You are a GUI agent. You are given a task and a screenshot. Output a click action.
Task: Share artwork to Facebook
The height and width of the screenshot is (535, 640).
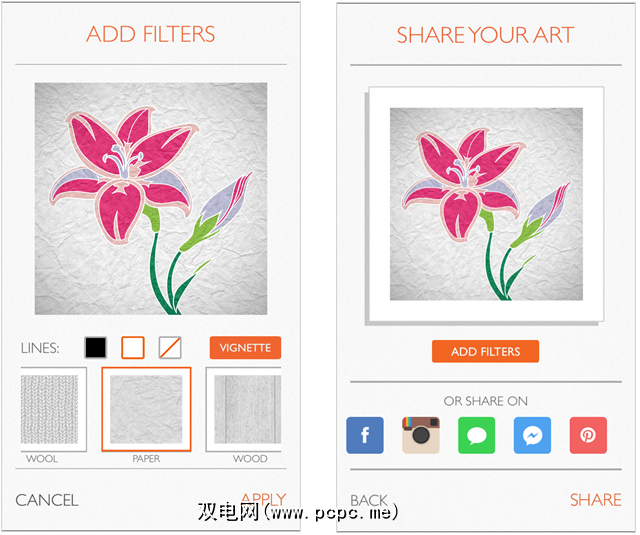coord(367,437)
